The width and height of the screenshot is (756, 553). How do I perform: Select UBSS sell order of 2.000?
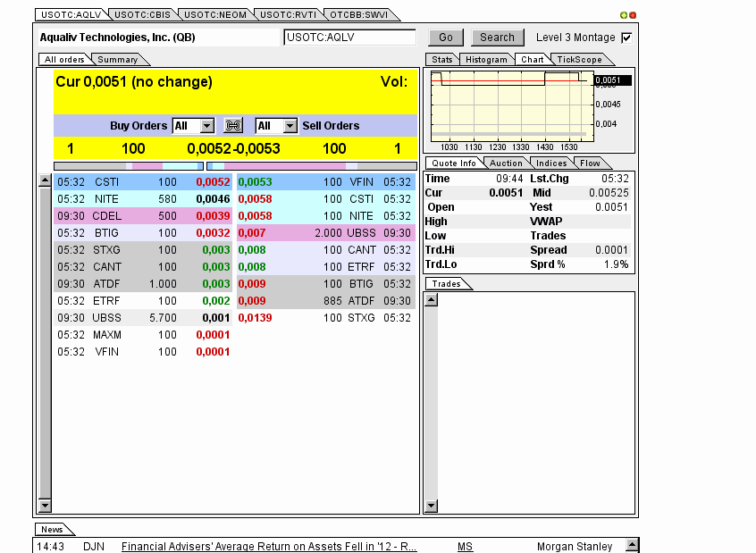coord(326,233)
